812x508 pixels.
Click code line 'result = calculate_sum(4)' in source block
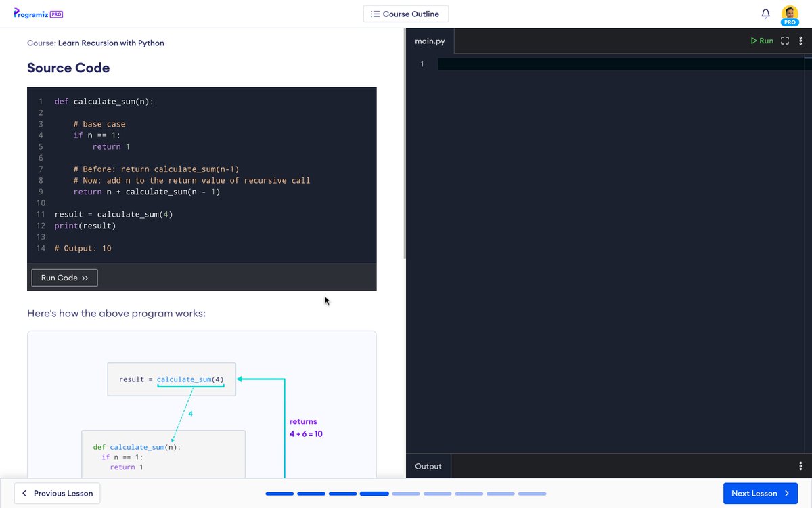114,214
